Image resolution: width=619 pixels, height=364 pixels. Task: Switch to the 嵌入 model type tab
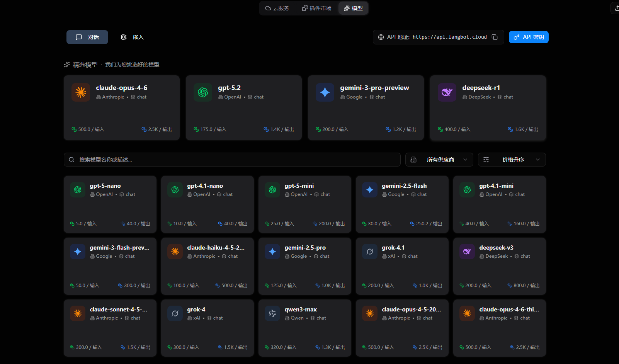(x=132, y=37)
